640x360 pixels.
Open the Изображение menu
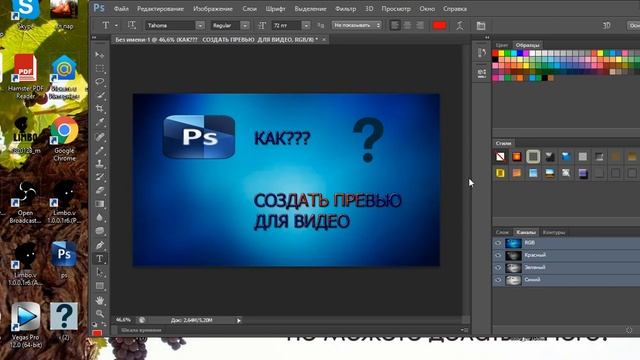click(x=213, y=9)
